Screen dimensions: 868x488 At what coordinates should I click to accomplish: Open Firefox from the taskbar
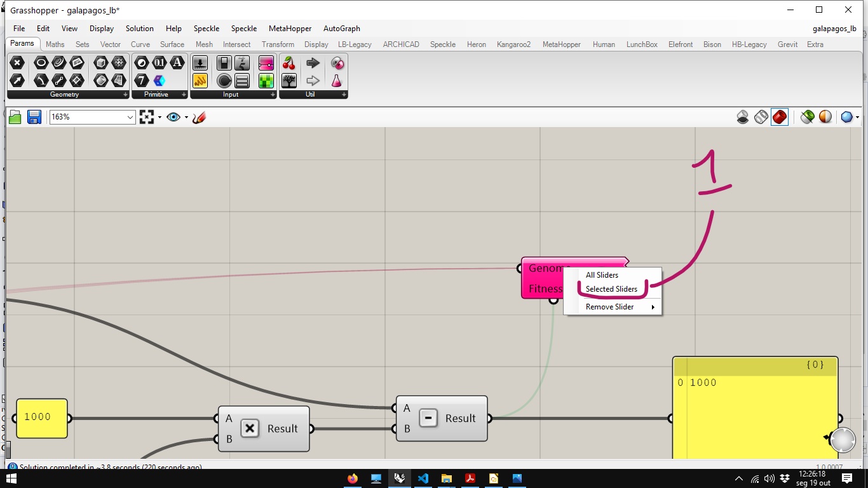pos(353,478)
